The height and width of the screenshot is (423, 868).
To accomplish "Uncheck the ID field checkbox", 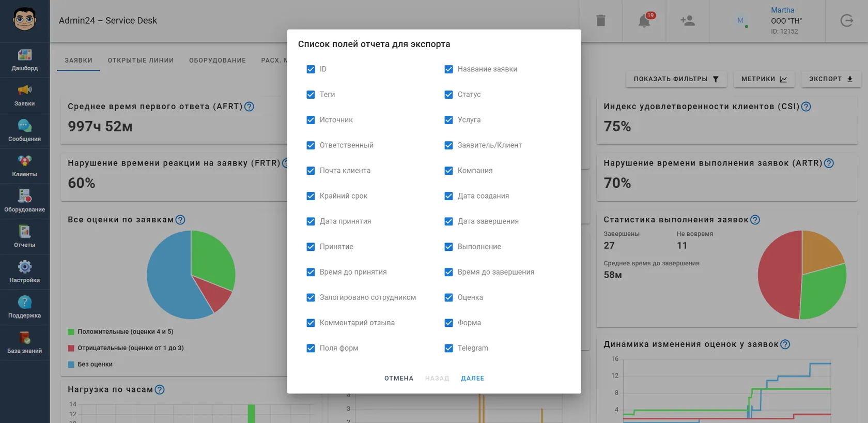I will pyautogui.click(x=311, y=69).
